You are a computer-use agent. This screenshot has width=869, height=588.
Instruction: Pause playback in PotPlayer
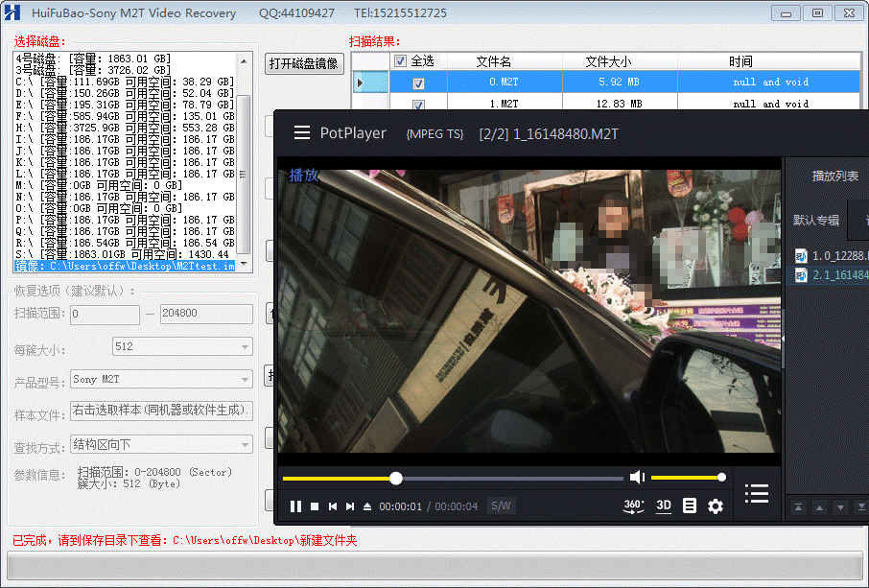296,506
